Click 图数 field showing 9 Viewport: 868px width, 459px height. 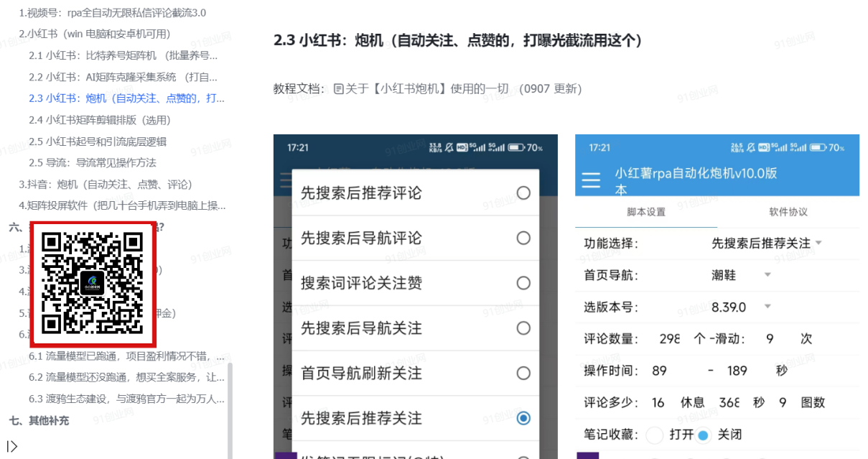pyautogui.click(x=783, y=403)
